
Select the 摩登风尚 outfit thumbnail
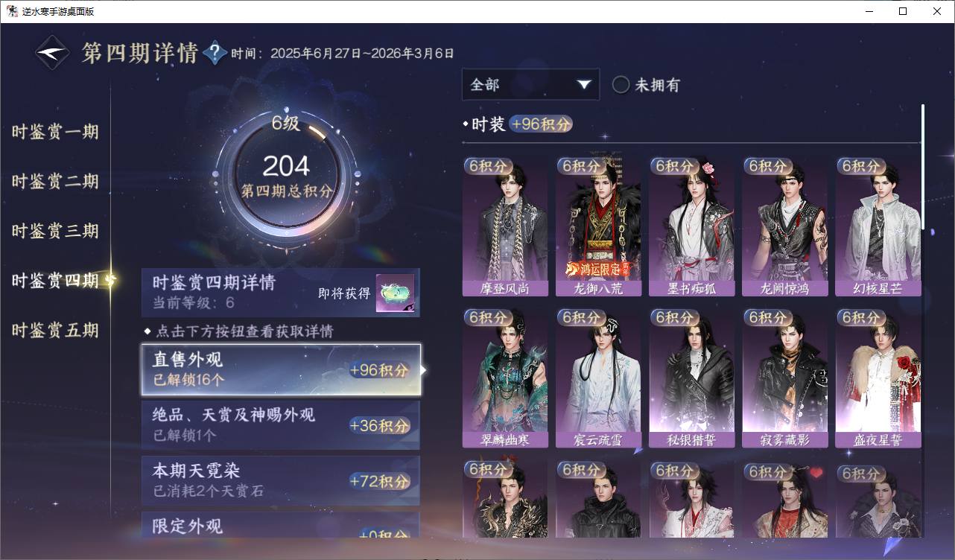click(505, 227)
